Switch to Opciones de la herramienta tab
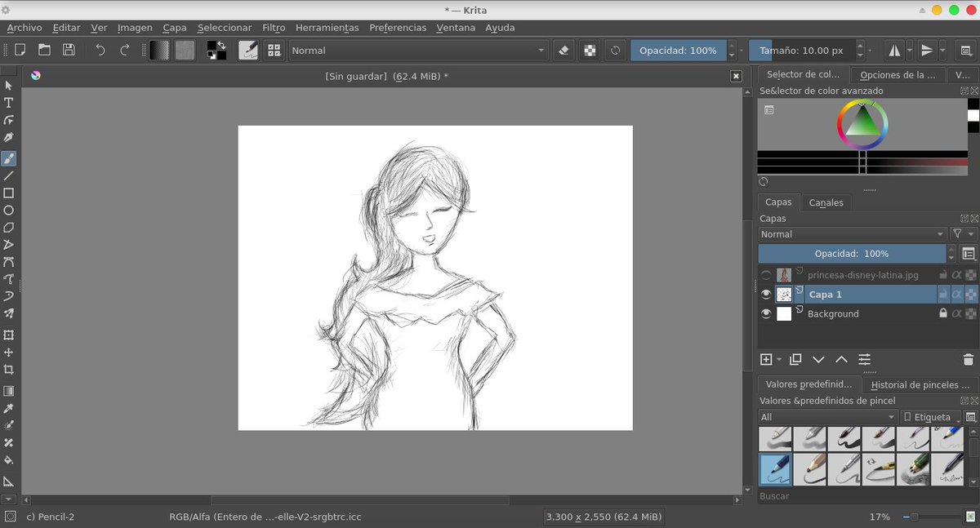Viewport: 980px width, 528px height. point(898,74)
